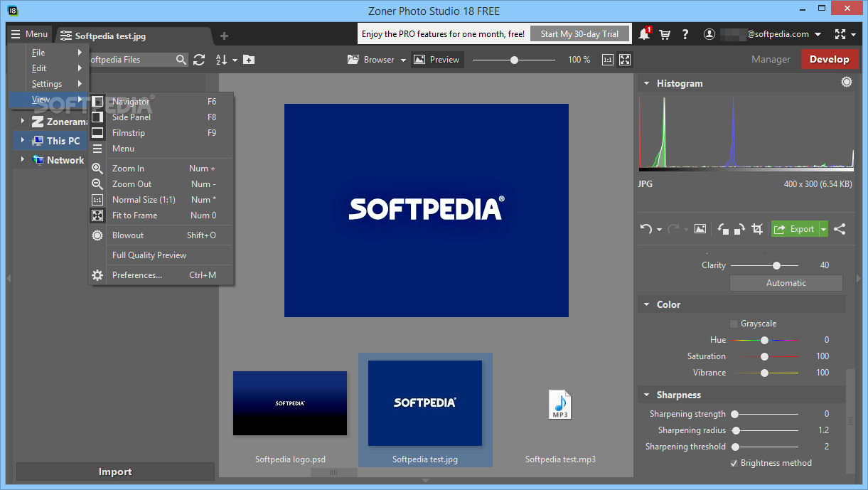The width and height of the screenshot is (868, 490).
Task: Click the notifications bell icon
Action: [x=644, y=33]
